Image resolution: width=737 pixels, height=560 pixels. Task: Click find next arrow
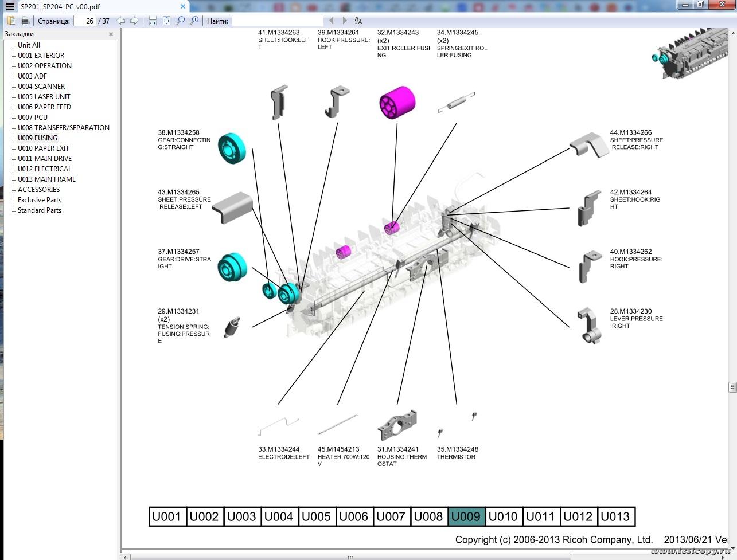pyautogui.click(x=345, y=21)
